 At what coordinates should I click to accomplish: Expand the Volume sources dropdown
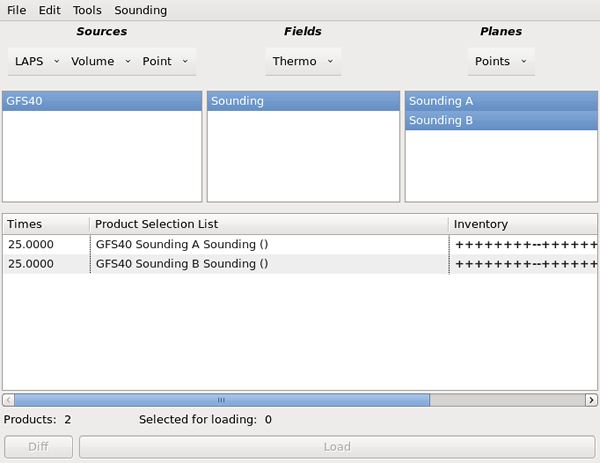tap(101, 61)
